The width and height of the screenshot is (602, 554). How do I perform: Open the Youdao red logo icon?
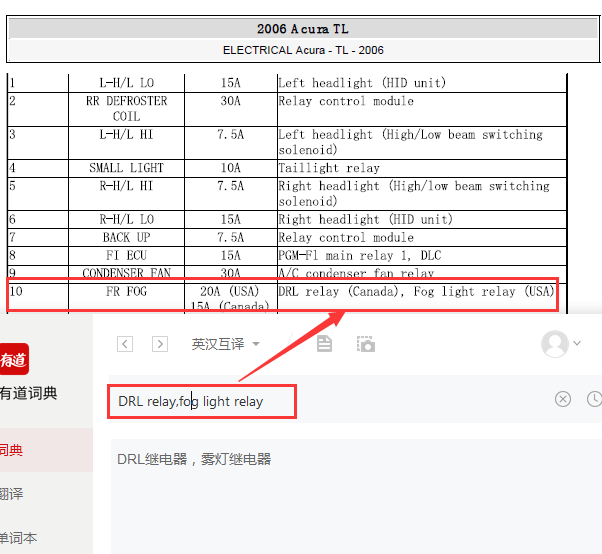(14, 359)
